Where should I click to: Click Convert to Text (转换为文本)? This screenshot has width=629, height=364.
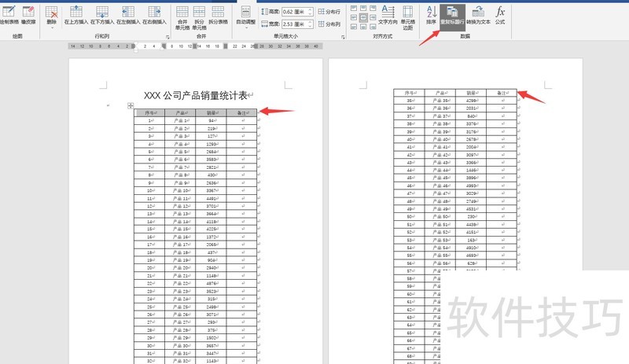(x=478, y=15)
